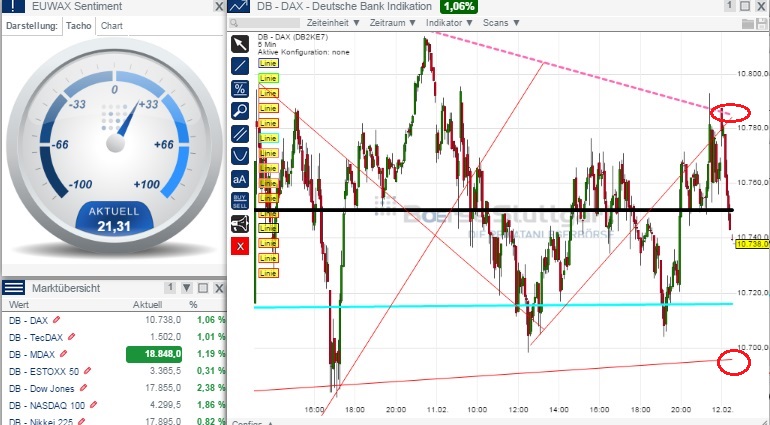Click the cyan horizontal support line on chart
The image size is (770, 425).
[x=494, y=306]
